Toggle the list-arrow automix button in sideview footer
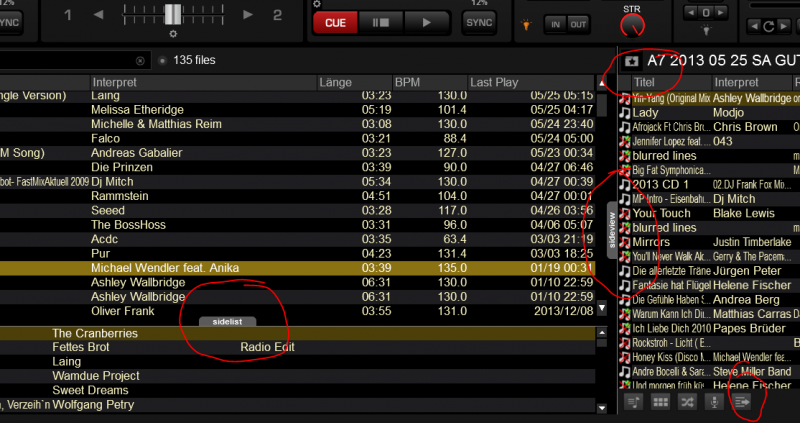800x423 pixels. click(741, 402)
